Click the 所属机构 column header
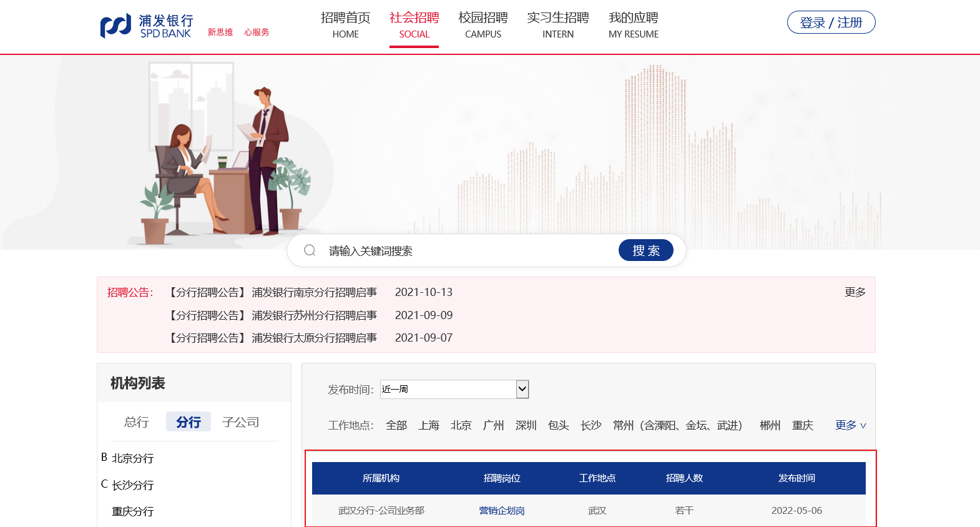This screenshot has width=980, height=527. (x=381, y=478)
